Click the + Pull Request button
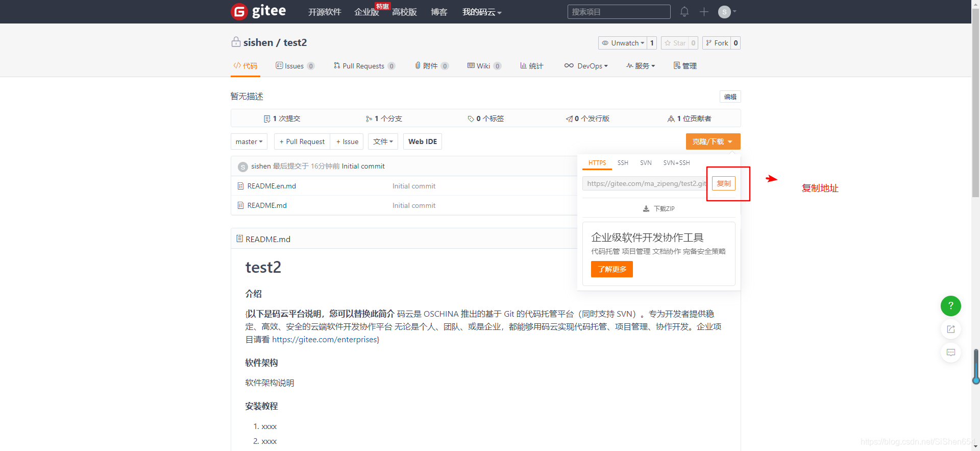The height and width of the screenshot is (451, 980). pyautogui.click(x=302, y=141)
